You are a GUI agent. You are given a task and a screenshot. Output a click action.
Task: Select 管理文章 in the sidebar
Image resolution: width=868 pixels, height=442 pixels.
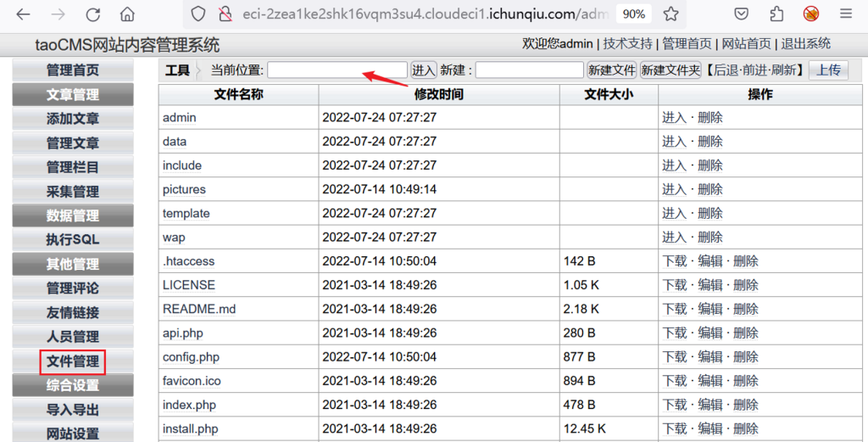coord(73,143)
